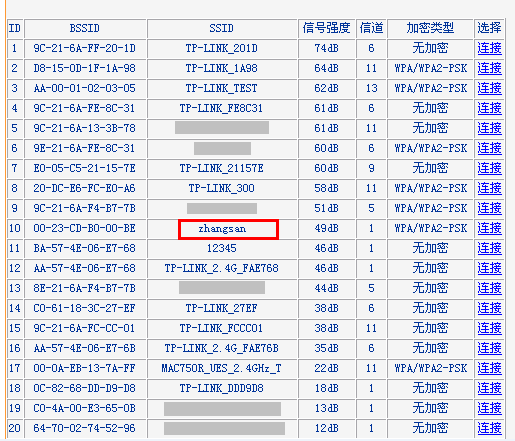Connect to TP-LINK_TEST network
This screenshot has width=515, height=441.
tap(489, 88)
